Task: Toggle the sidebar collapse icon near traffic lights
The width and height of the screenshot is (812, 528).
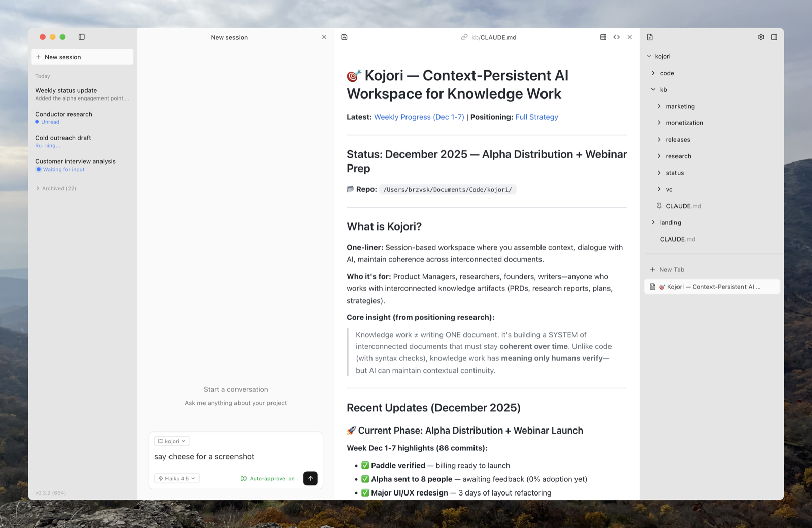Action: 82,37
